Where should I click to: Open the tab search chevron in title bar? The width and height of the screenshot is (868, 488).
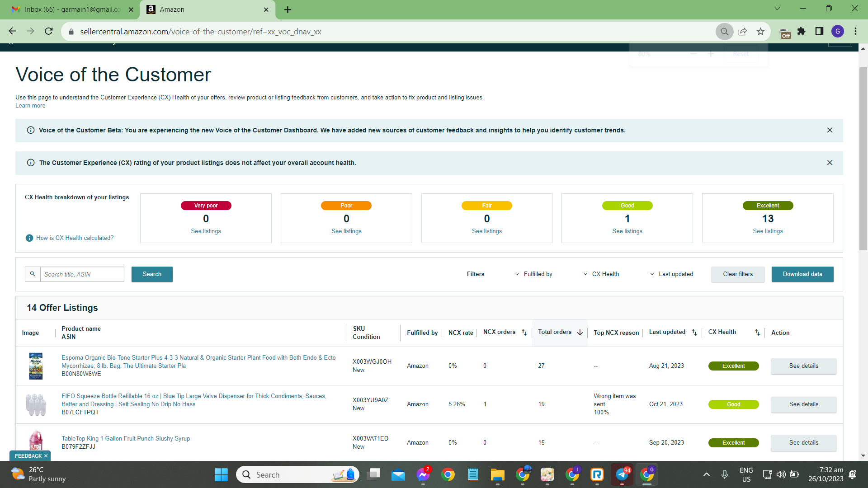tap(777, 9)
